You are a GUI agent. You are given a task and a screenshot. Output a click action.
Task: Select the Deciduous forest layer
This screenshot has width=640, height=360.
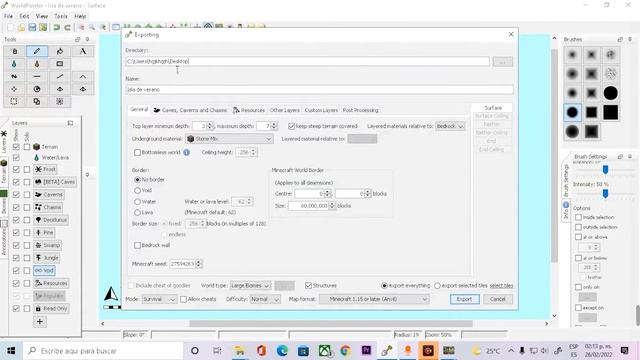coord(51,220)
